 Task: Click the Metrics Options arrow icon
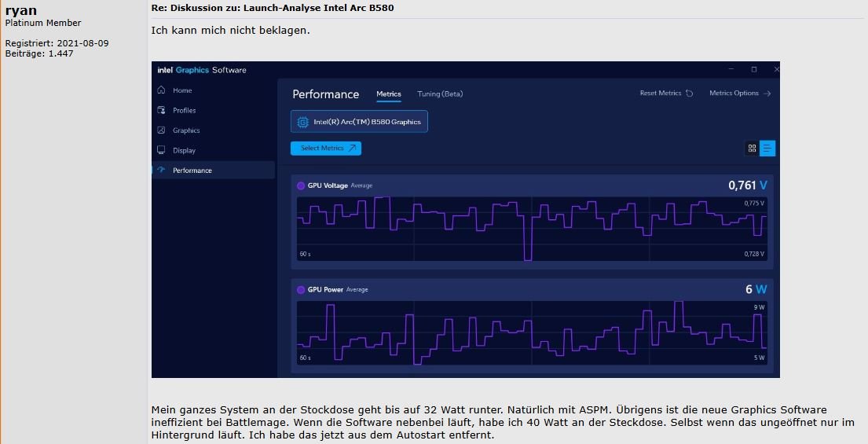(767, 93)
